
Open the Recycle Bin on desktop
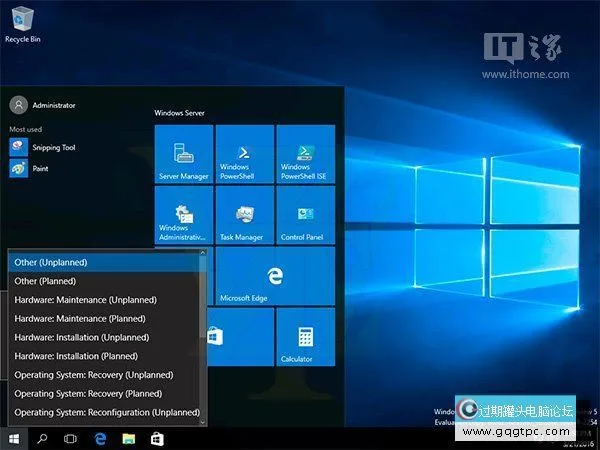pyautogui.click(x=22, y=22)
